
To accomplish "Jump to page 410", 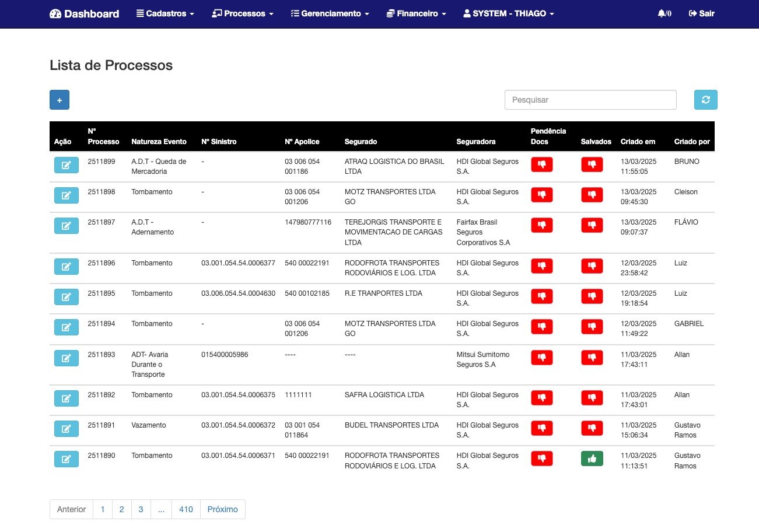I will tap(186, 509).
